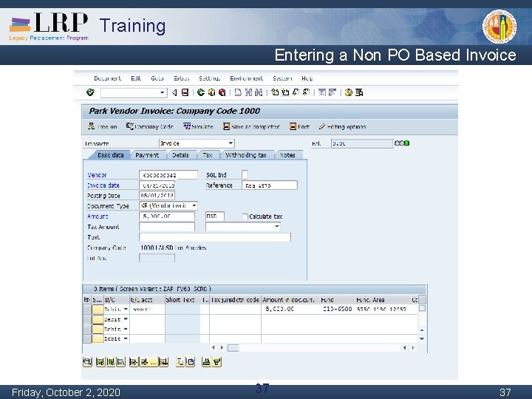
Task: Click the last yellow icon left of Sort Ascending
Action: point(191,362)
